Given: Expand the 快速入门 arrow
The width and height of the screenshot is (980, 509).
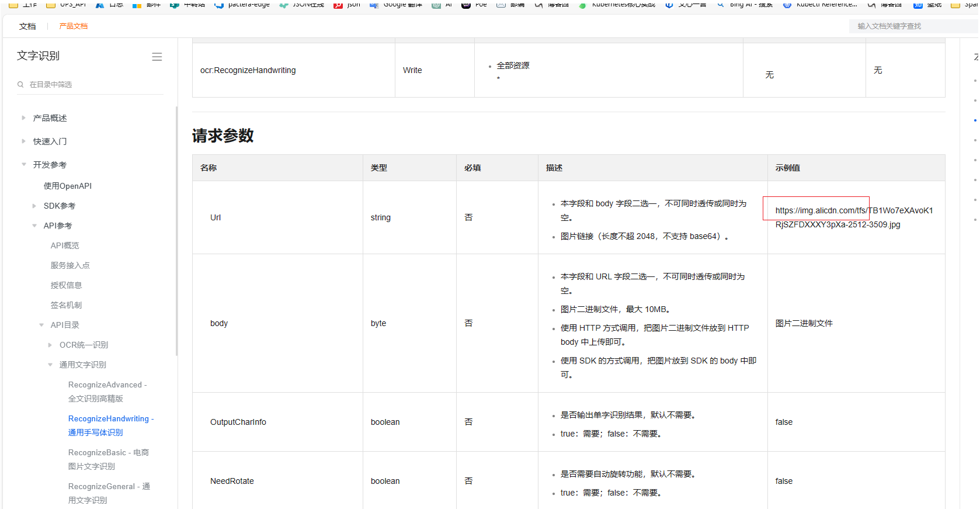Looking at the screenshot, I should click(x=23, y=141).
